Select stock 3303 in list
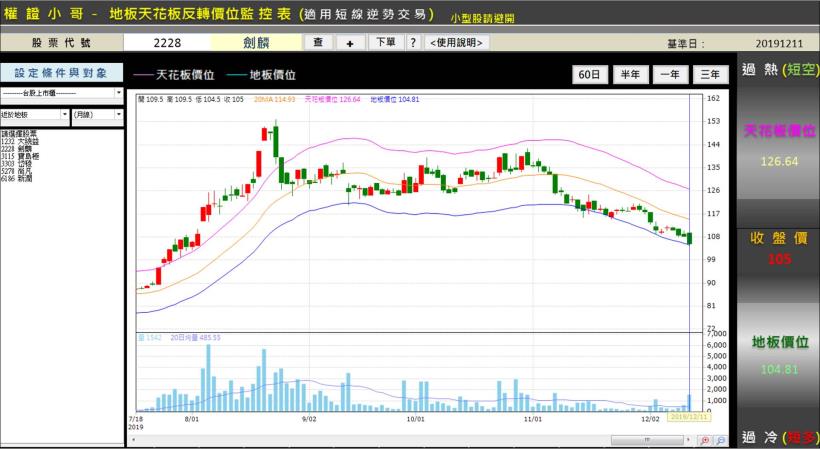This screenshot has height=449, width=820. coord(16,163)
